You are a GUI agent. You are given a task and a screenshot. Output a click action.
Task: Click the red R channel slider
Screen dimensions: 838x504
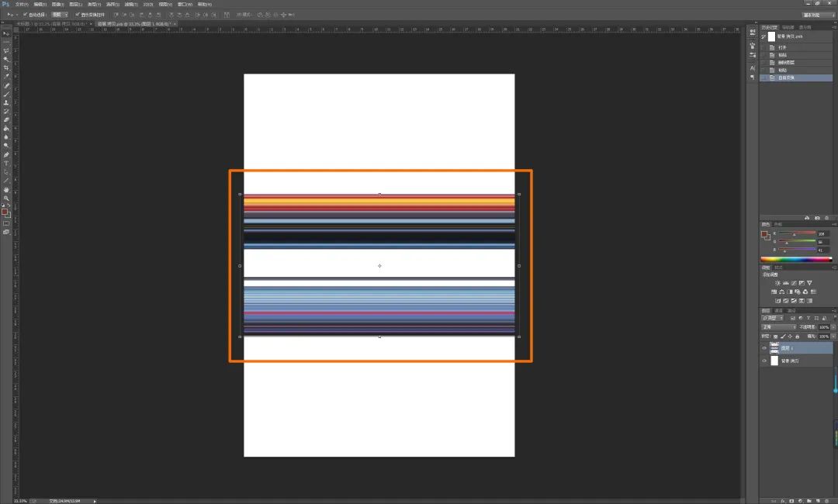click(797, 234)
